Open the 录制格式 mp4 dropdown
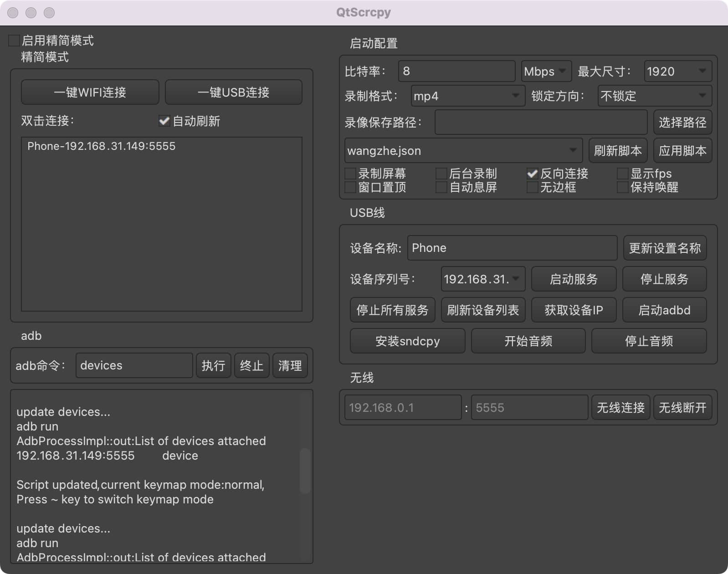Image resolution: width=728 pixels, height=574 pixels. [468, 96]
